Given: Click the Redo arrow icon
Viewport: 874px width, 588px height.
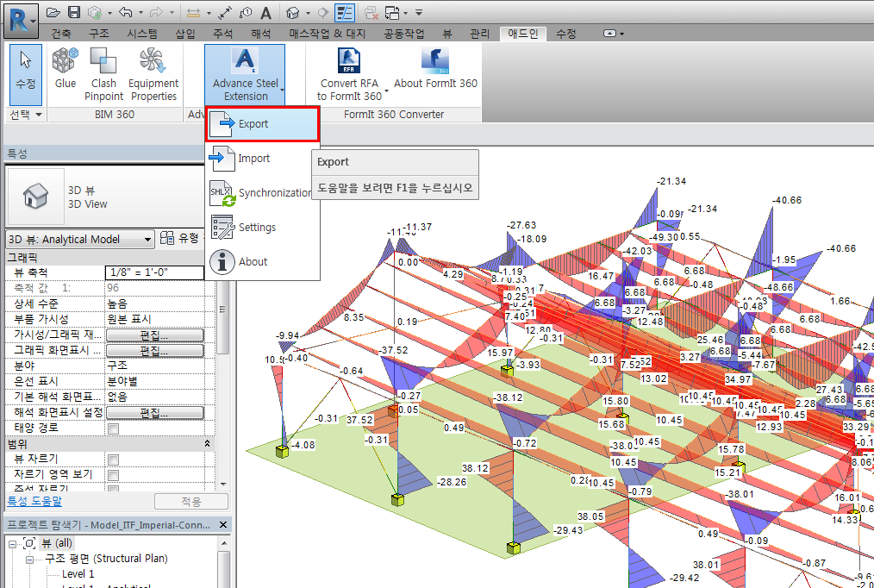Looking at the screenshot, I should coord(157,12).
